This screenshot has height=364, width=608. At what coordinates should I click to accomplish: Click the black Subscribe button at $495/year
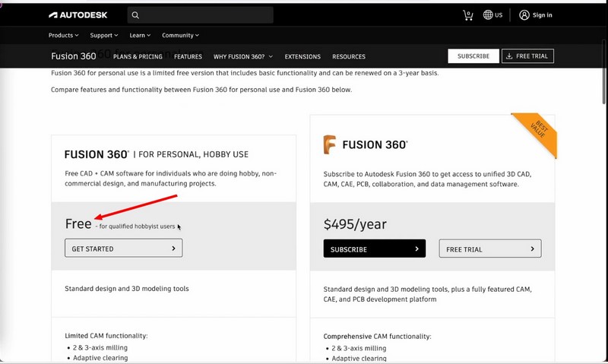pyautogui.click(x=374, y=248)
